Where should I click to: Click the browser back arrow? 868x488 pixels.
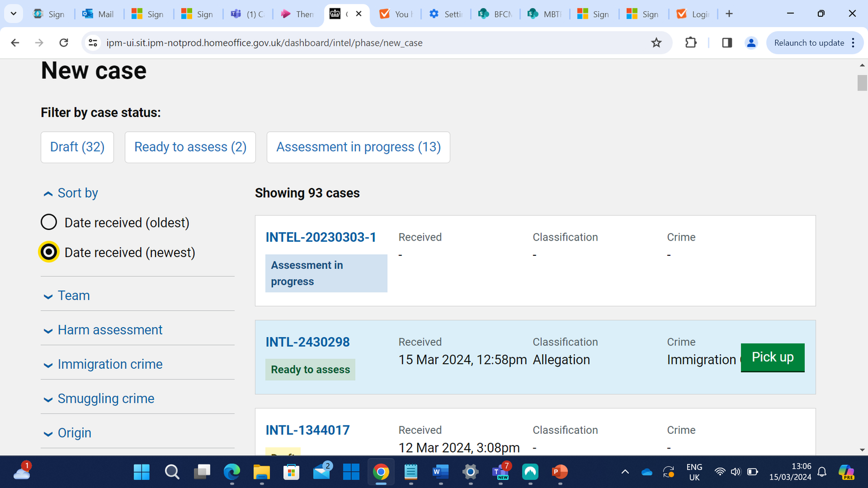[x=15, y=43]
